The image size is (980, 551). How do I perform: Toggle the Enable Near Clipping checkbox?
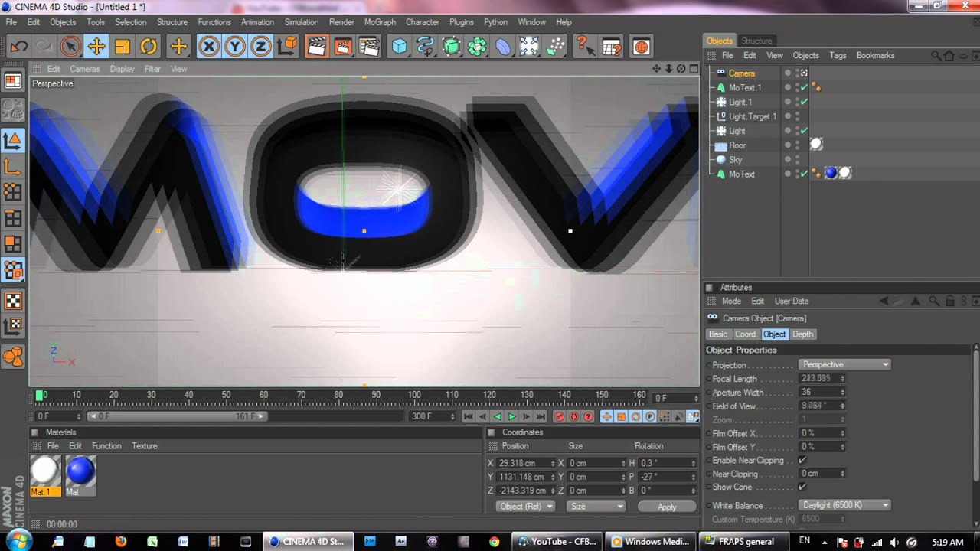pyautogui.click(x=802, y=461)
